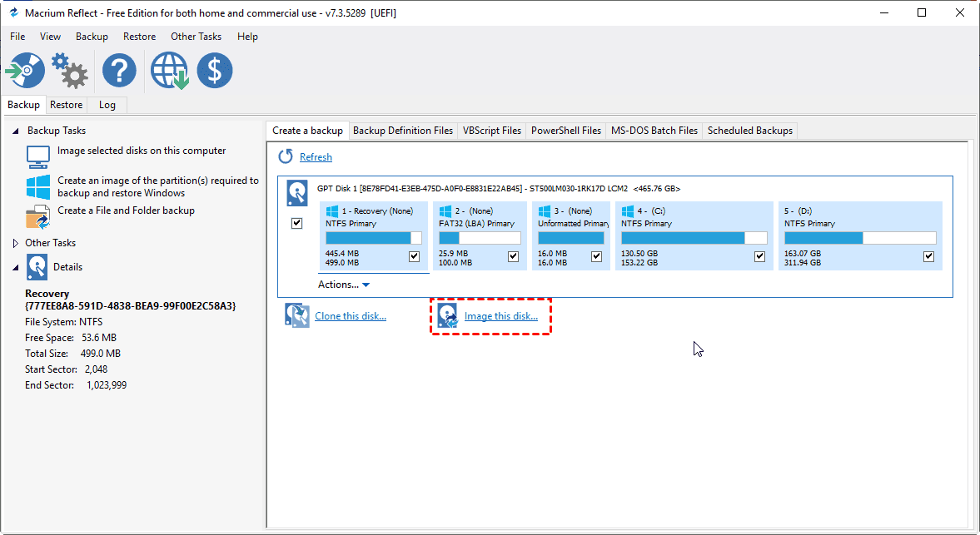The height and width of the screenshot is (535, 980).
Task: Collapse the Backup Tasks section
Action: 15,131
